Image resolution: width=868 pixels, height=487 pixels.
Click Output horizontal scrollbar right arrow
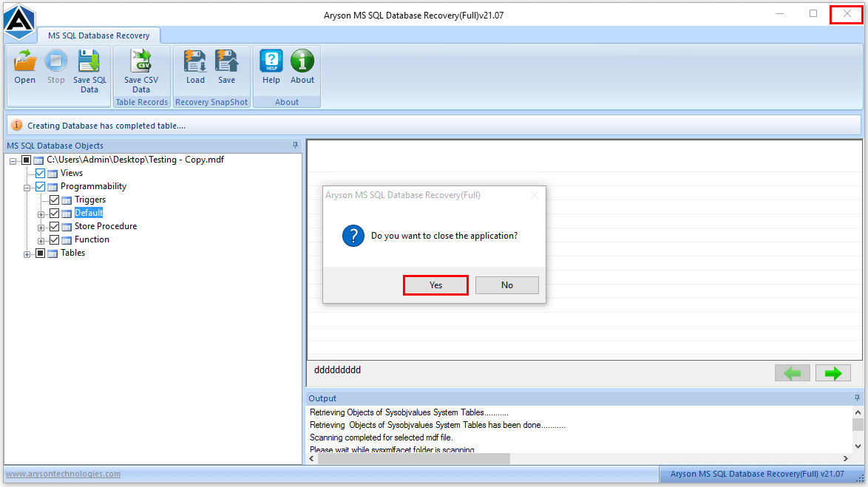[x=845, y=458]
